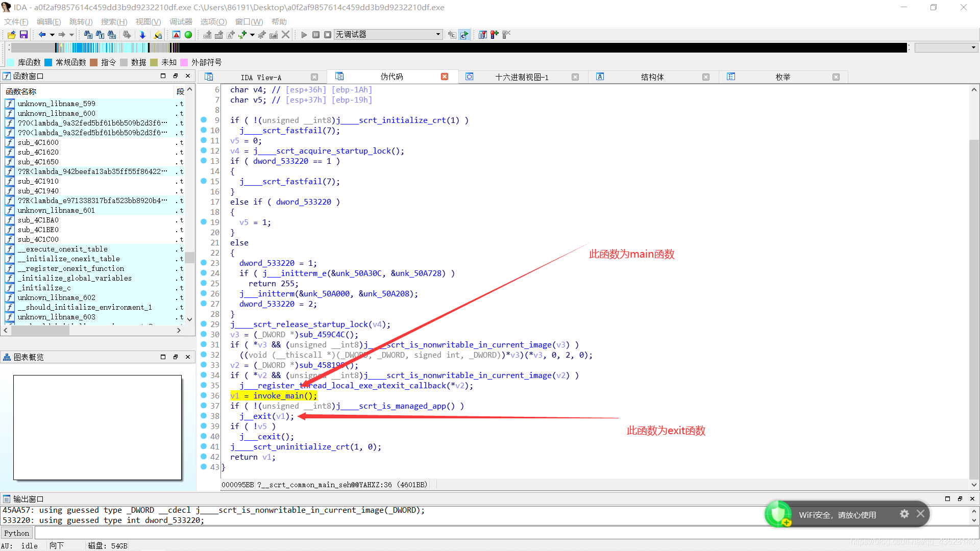Click the command input field beside Python
This screenshot has height=551, width=980.
505,533
